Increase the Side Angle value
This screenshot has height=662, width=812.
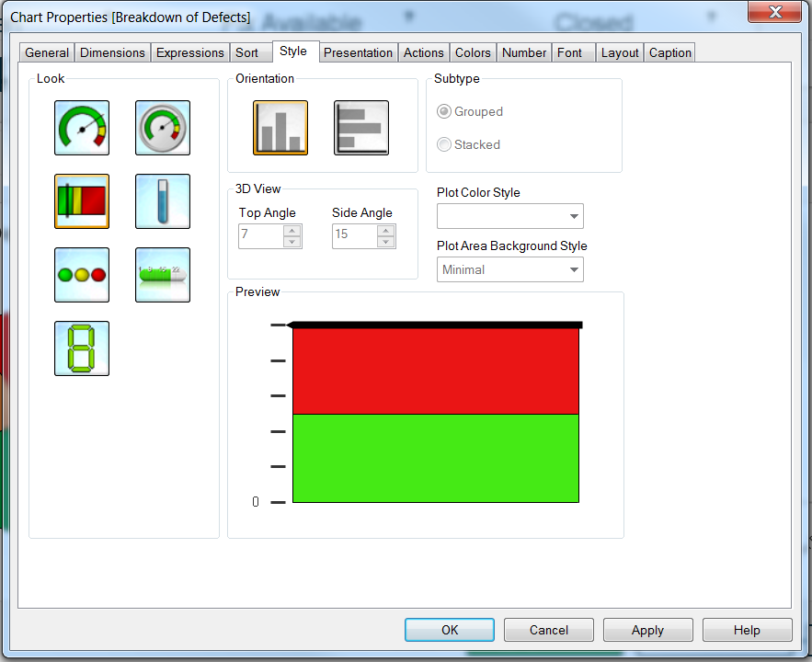pos(386,231)
